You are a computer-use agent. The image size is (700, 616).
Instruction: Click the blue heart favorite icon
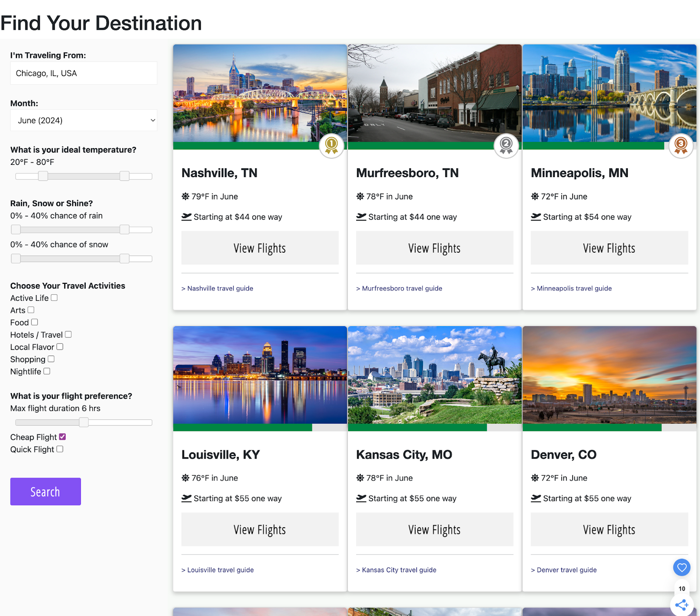coord(682,567)
